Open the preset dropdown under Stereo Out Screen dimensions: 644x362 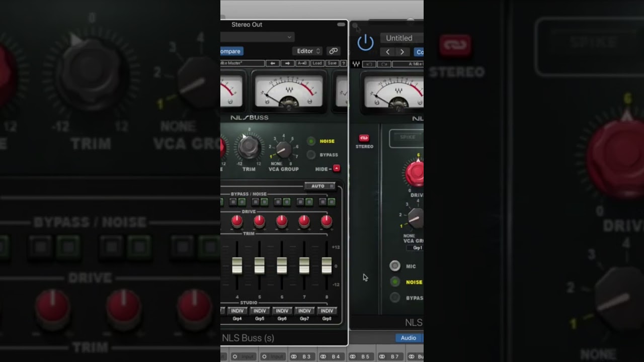(257, 37)
